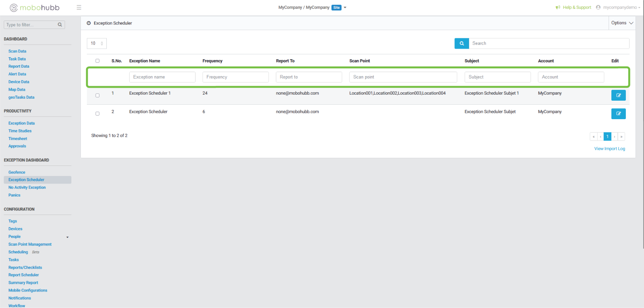Toggle the select-all header checkbox
This screenshot has height=308, width=644.
pyautogui.click(x=97, y=61)
